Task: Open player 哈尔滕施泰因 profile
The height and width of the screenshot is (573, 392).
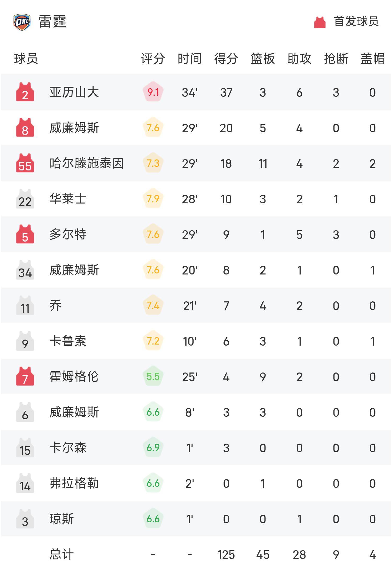Action: pos(87,163)
